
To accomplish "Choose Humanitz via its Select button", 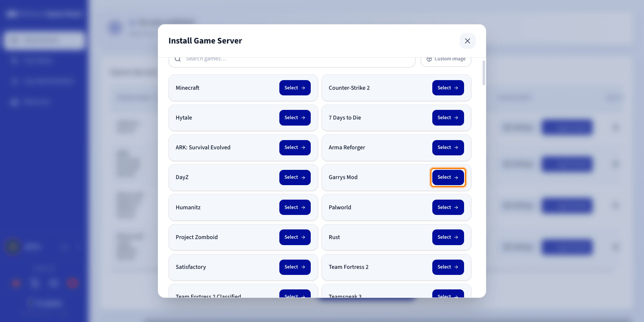I will pyautogui.click(x=295, y=207).
